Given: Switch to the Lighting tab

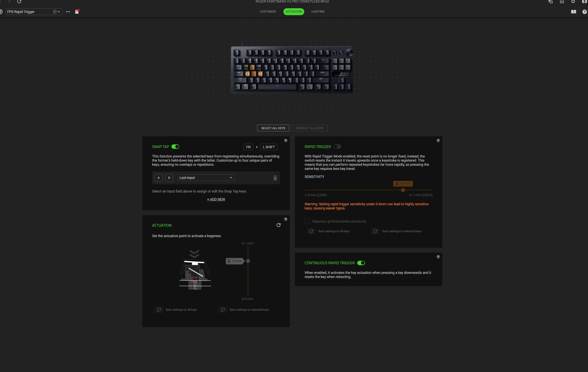Looking at the screenshot, I should pos(318,12).
